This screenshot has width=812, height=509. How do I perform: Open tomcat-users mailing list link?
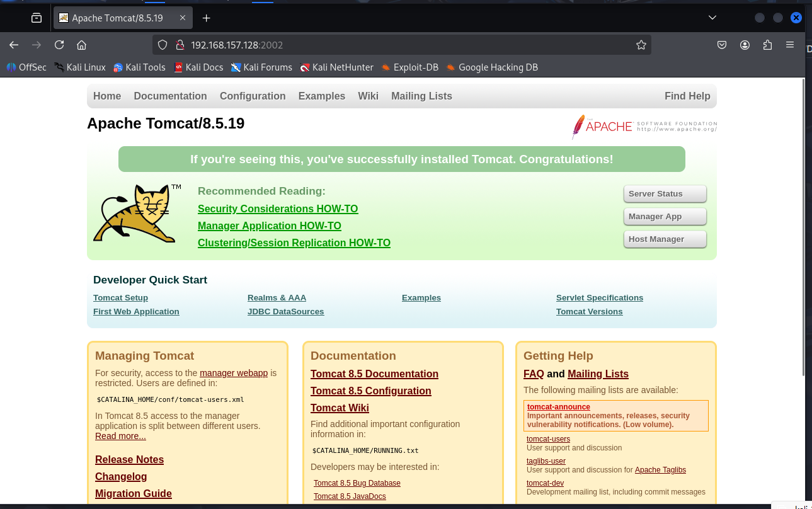coord(548,439)
